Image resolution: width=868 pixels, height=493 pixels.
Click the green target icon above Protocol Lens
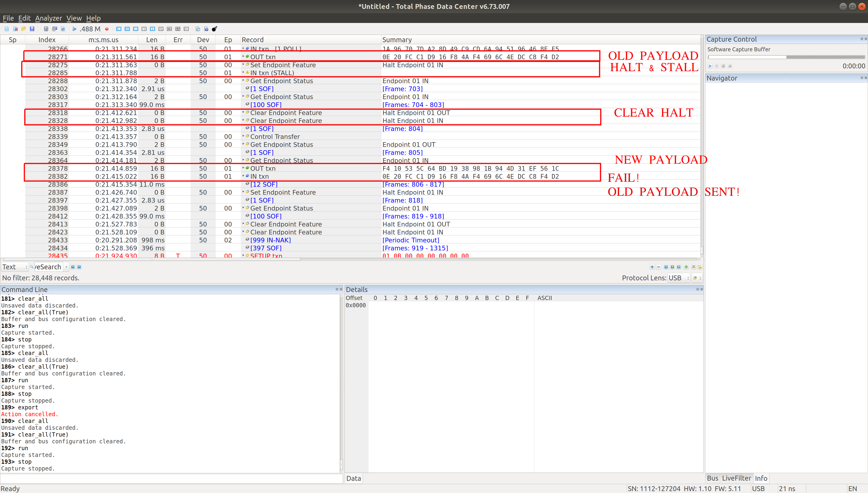[686, 267]
